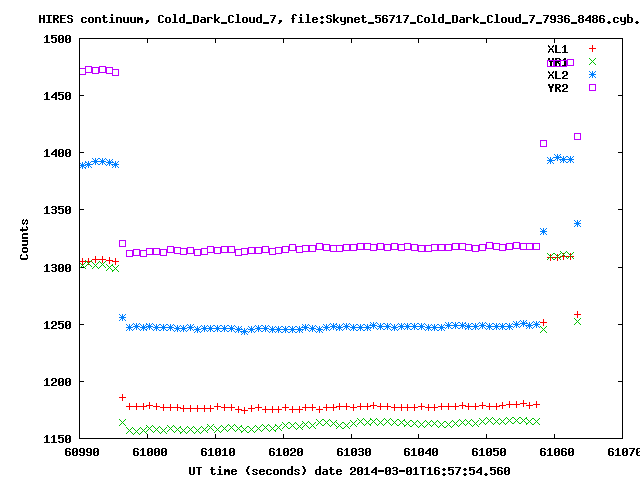
Task: Click the 'Counts' y-axis label
Action: tap(24, 239)
